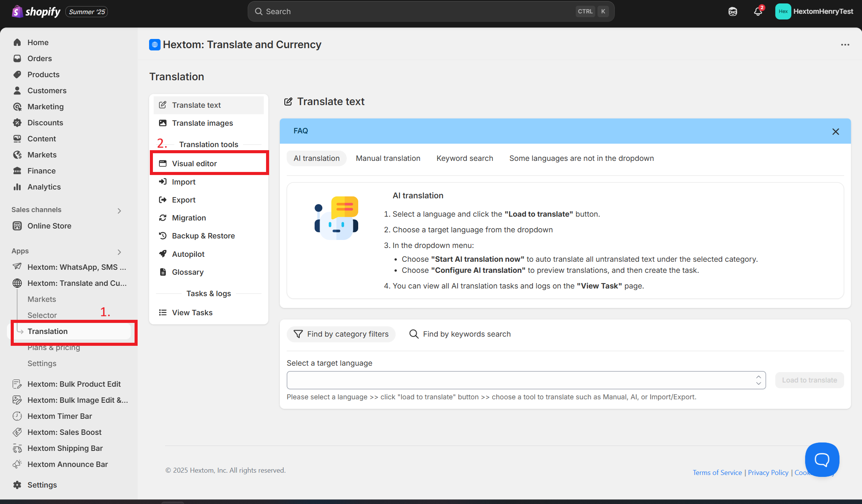
Task: Switch to the Keyword search tab
Action: pyautogui.click(x=465, y=158)
